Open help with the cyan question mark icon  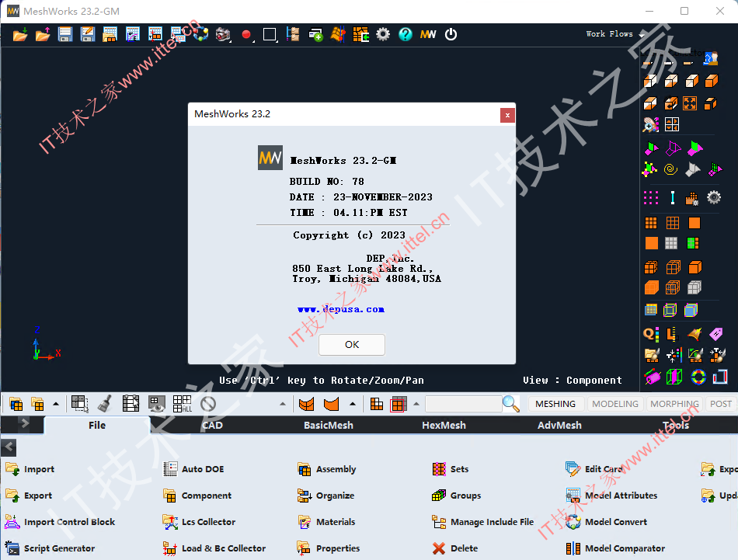[406, 34]
